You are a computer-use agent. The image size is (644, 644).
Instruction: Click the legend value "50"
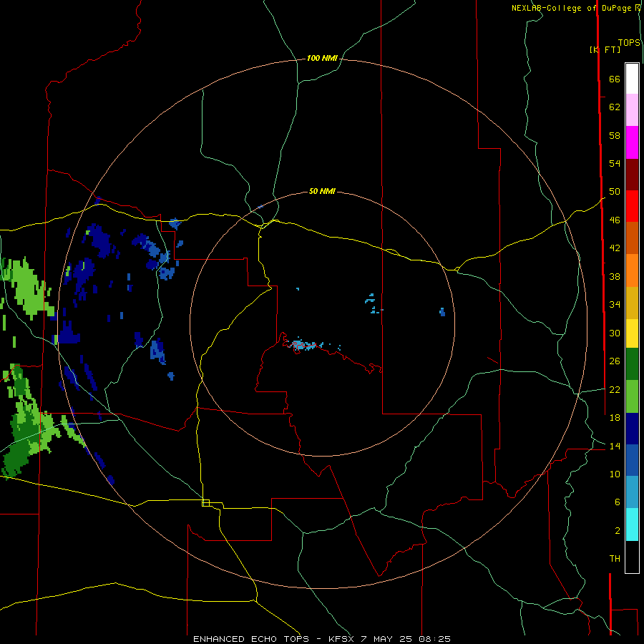click(x=615, y=191)
